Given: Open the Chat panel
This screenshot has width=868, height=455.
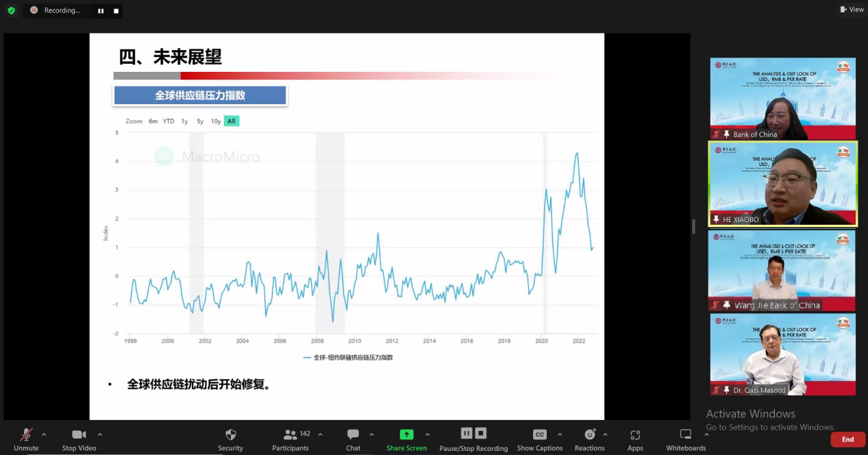Looking at the screenshot, I should [x=353, y=439].
